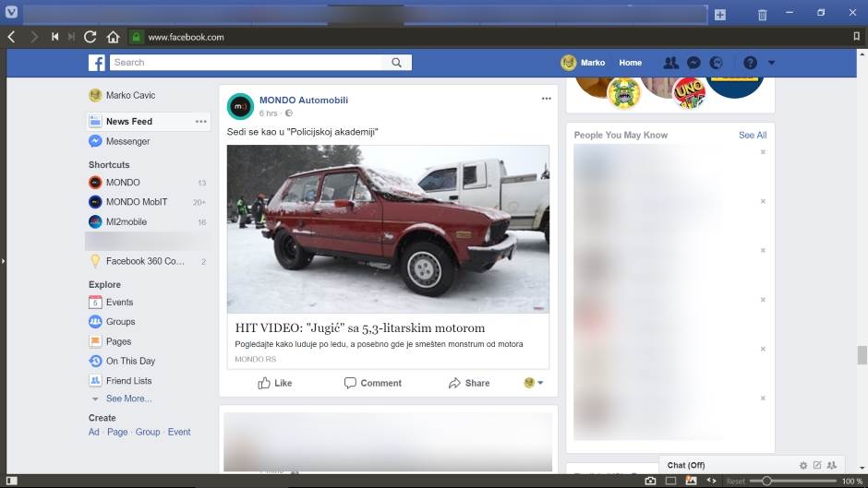The image size is (868, 488).
Task: Select News Feed in left sidebar
Action: click(x=128, y=122)
